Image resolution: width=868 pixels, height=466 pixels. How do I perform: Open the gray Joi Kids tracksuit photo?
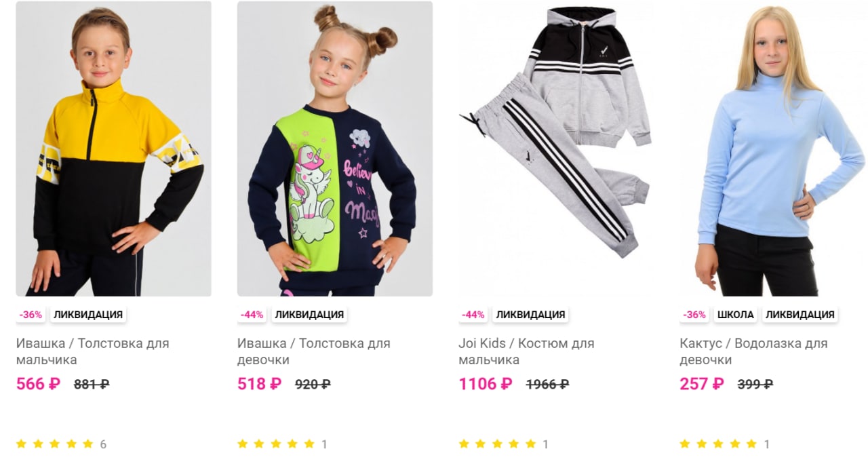coord(556,149)
